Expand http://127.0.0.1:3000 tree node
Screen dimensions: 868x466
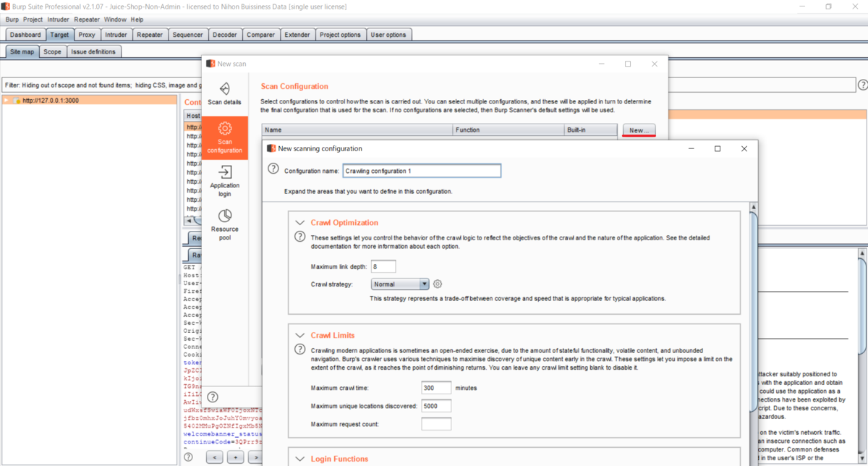pos(7,101)
